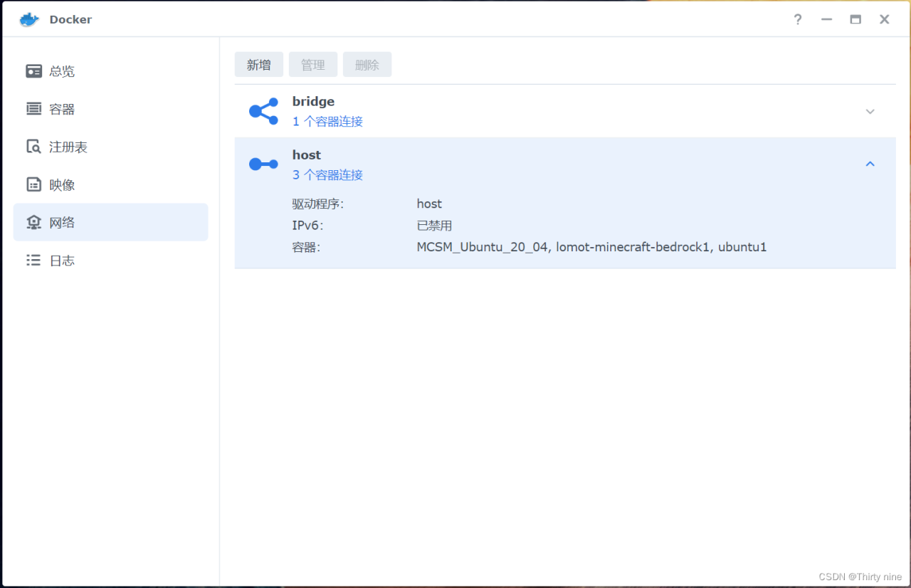This screenshot has width=911, height=588.
Task: Collapse the host network details chevron
Action: tap(870, 164)
